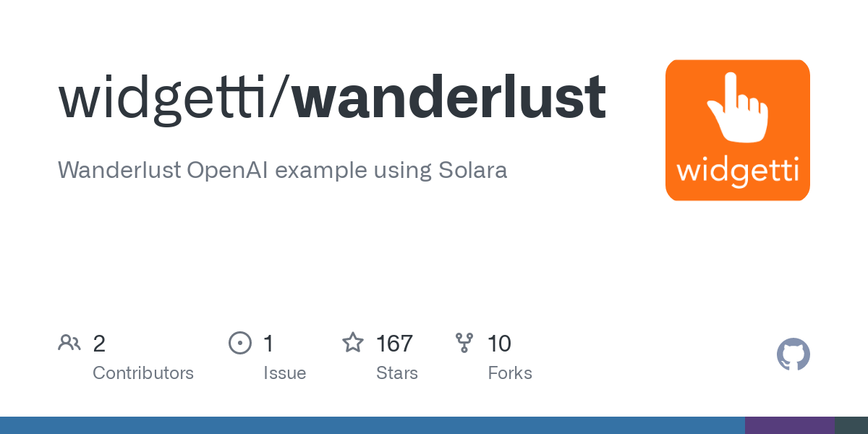Click the Stars star icon
This screenshot has width=868, height=434.
[352, 343]
